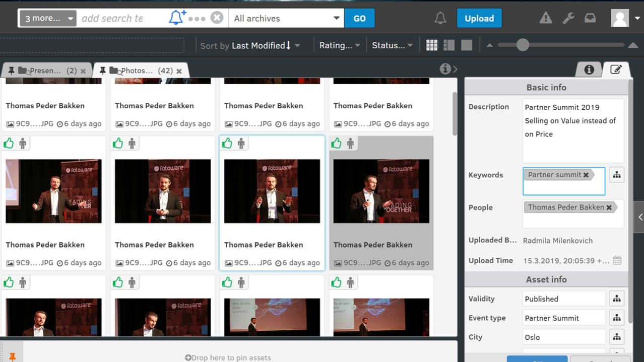
Task: Toggle thumbs-up on the grey highlighted card
Action: [337, 143]
